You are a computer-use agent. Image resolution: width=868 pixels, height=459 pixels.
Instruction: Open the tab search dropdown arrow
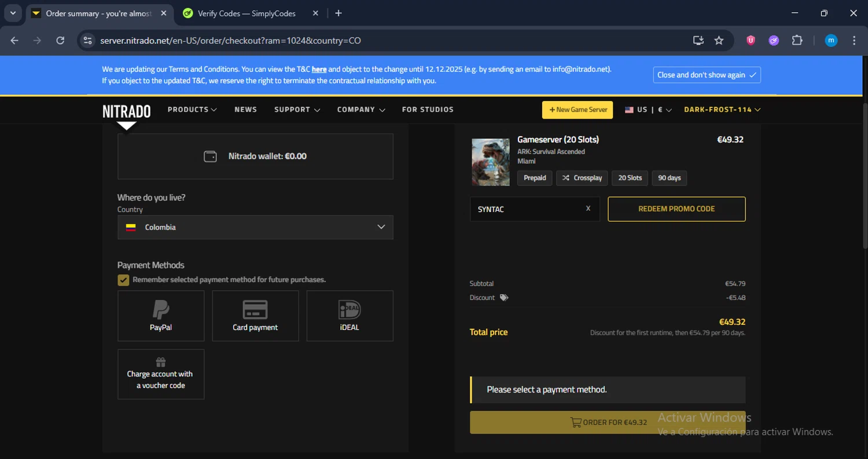[x=12, y=13]
